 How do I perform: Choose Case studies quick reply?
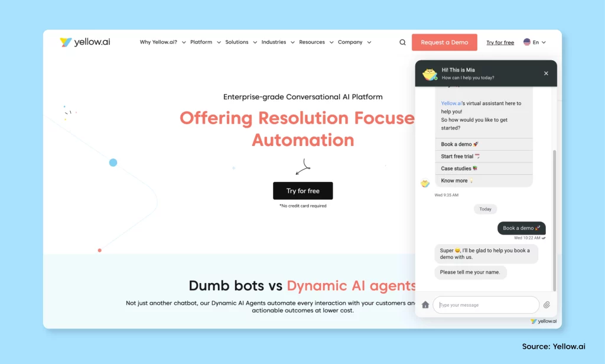click(484, 168)
